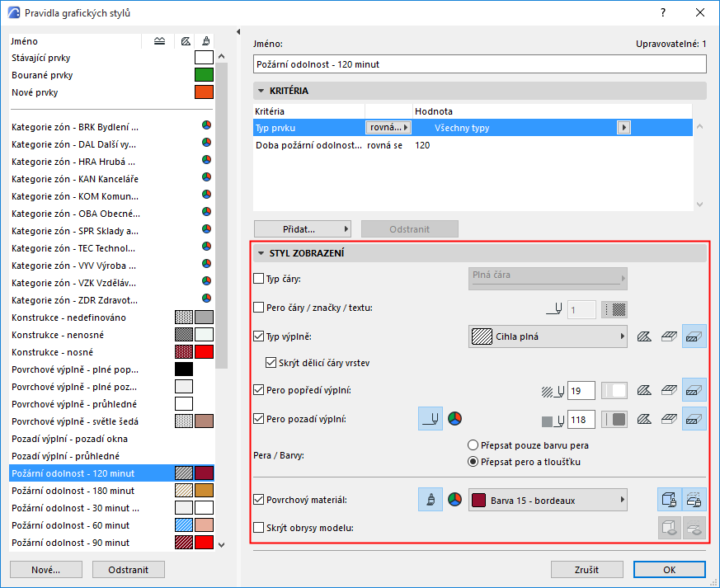Select Přepsat pouze barvu pera option
The height and width of the screenshot is (588, 720).
coord(473,445)
